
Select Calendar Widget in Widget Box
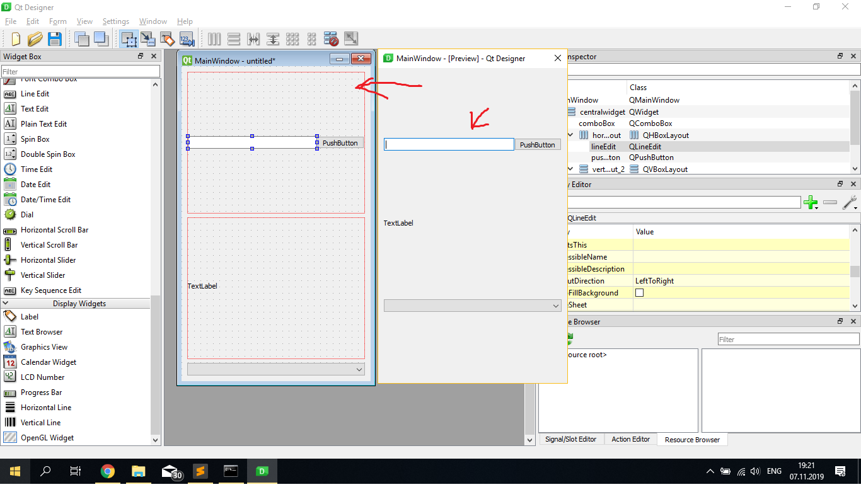pyautogui.click(x=49, y=362)
